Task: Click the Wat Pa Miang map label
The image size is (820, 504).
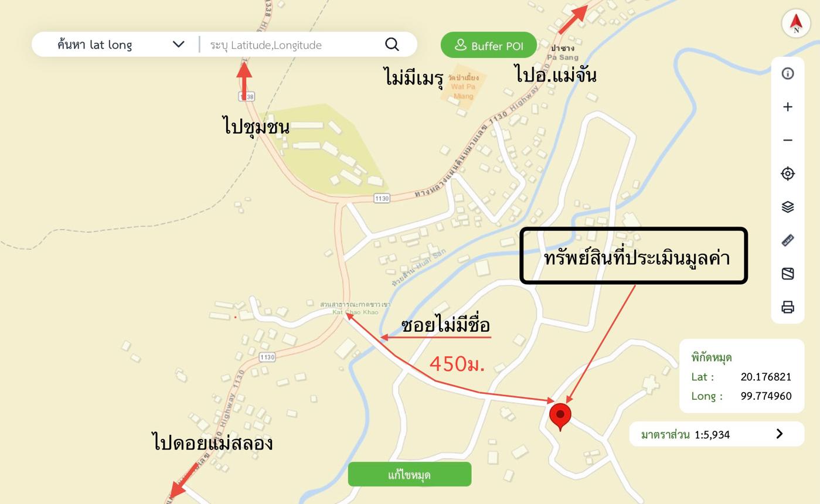Action: pyautogui.click(x=463, y=87)
